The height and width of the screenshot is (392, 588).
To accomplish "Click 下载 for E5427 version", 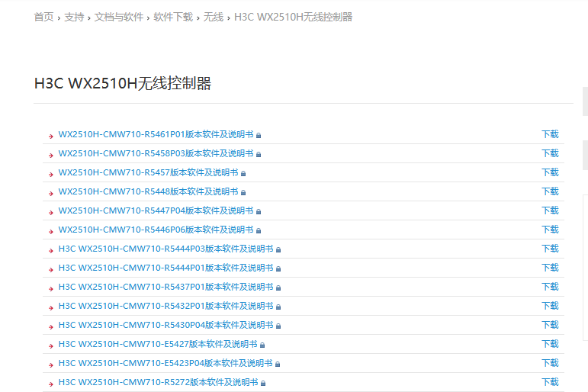I will click(x=550, y=344).
